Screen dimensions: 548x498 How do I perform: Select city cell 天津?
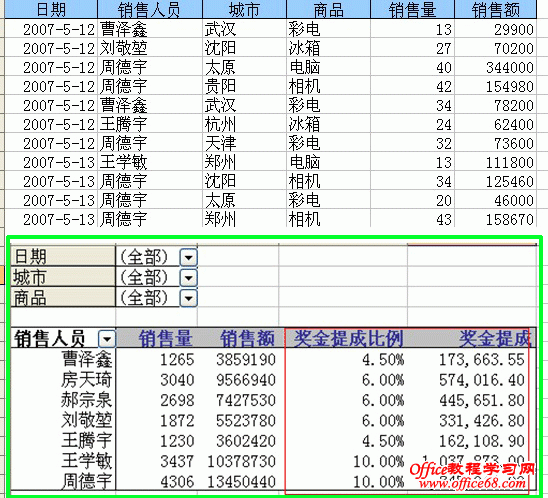tap(244, 143)
